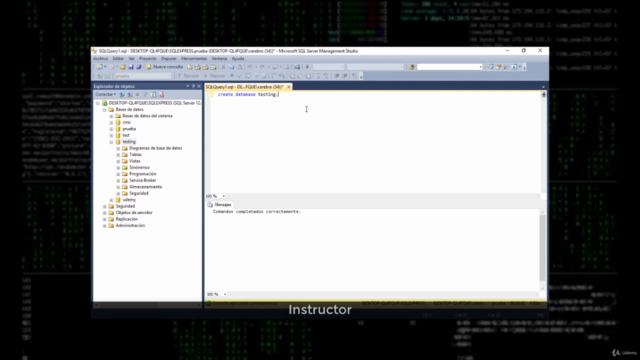Image resolution: width=640 pixels, height=360 pixels.
Task: Collapse the DESKTOP-QL4FQUE\SQLEXPRESS server node
Action: 98,103
